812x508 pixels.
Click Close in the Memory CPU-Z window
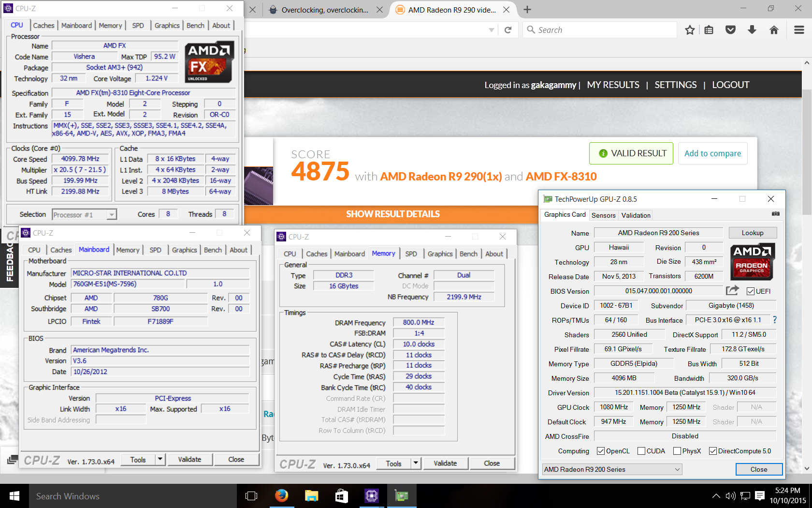coord(492,463)
